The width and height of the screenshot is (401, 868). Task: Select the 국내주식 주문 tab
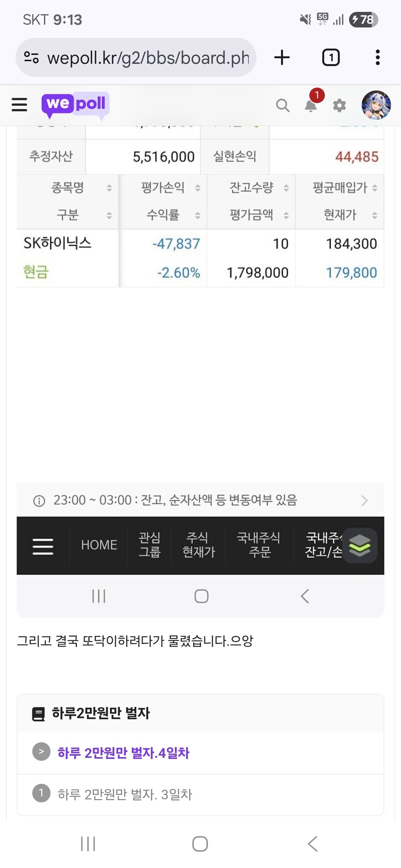[259, 545]
